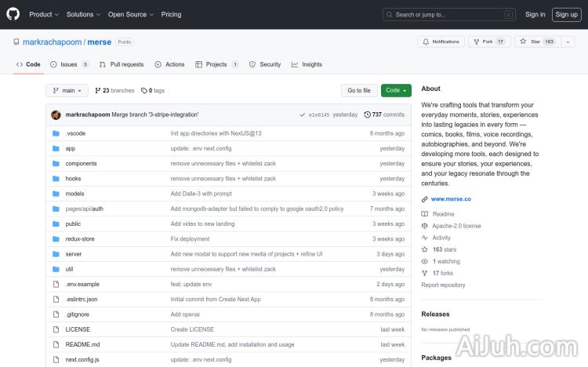The image size is (588, 367).
Task: Click the green check commit status icon
Action: [302, 114]
